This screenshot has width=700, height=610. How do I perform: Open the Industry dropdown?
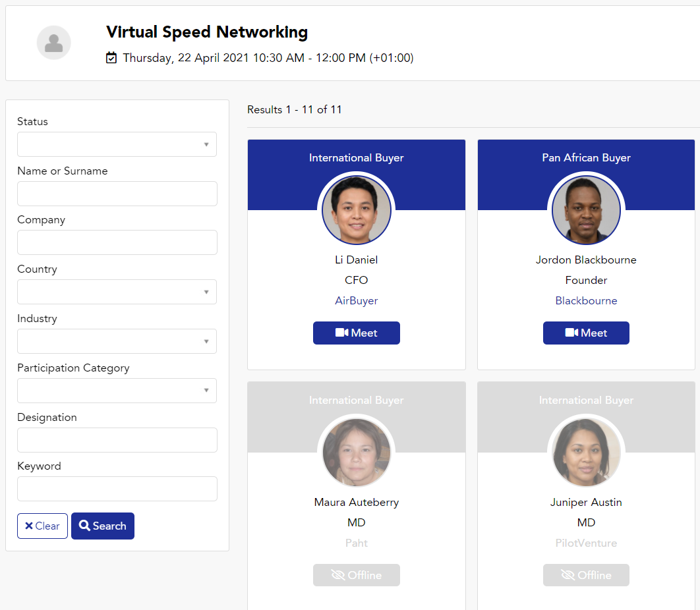[x=117, y=341]
